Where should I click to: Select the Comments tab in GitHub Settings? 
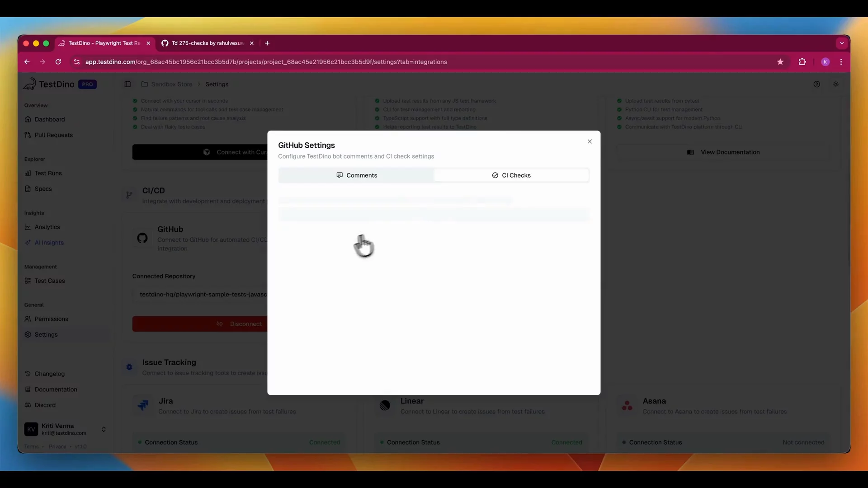(357, 175)
